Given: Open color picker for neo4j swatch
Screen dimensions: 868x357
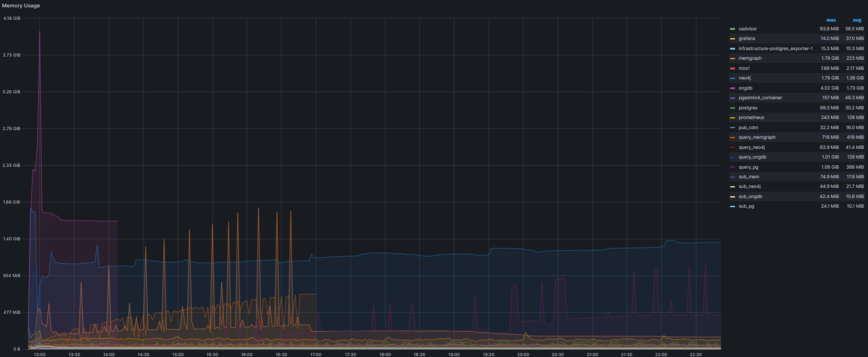Looking at the screenshot, I should click(732, 79).
